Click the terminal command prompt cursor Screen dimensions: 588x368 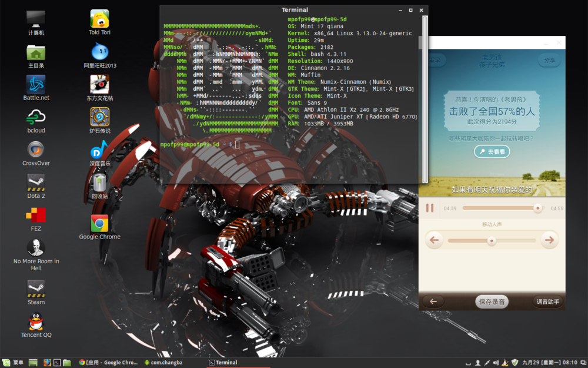pos(237,145)
